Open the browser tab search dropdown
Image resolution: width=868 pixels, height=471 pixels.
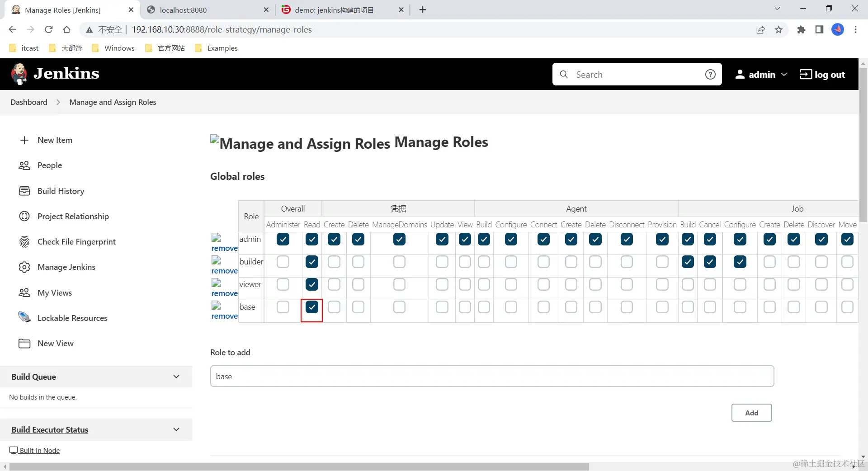tap(777, 9)
